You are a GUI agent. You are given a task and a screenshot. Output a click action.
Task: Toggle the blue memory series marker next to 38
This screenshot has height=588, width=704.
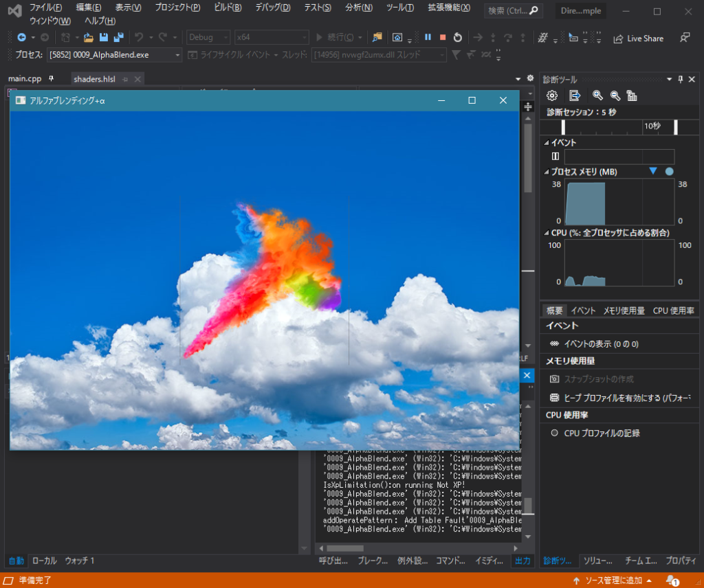669,172
